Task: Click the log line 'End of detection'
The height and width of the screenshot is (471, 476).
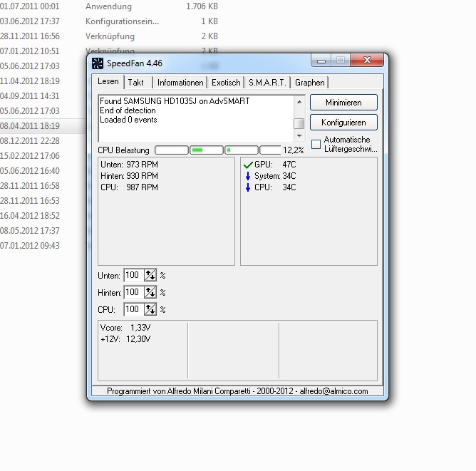Action: [x=128, y=110]
